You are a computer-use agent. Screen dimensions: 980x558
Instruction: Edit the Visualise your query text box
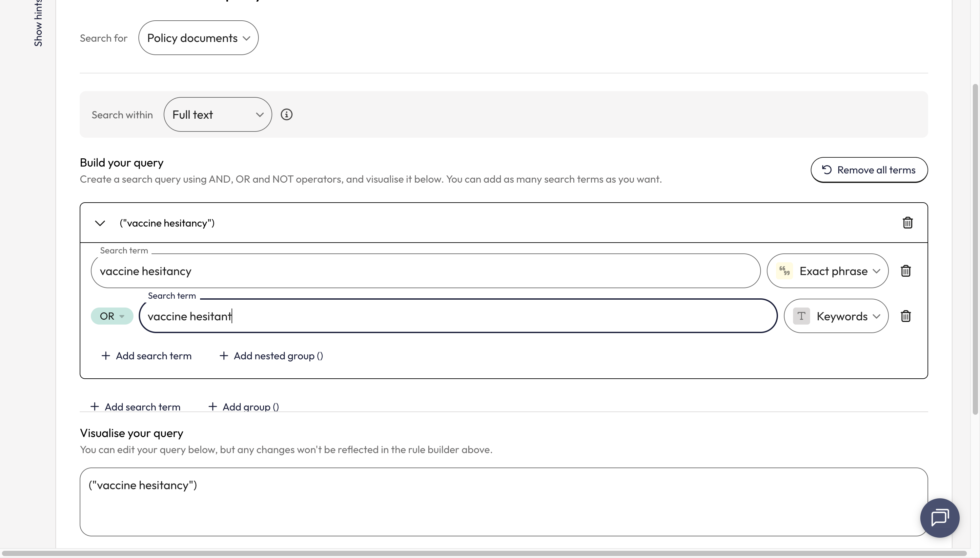coord(503,502)
